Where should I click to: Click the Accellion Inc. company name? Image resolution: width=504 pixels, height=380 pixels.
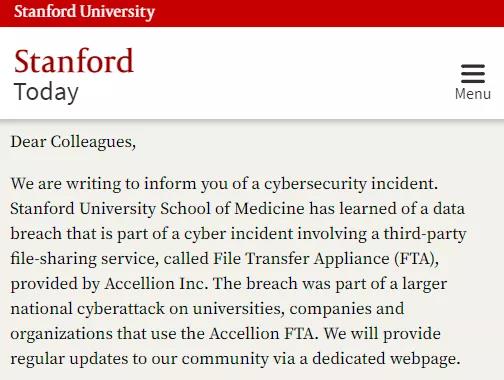click(x=156, y=284)
